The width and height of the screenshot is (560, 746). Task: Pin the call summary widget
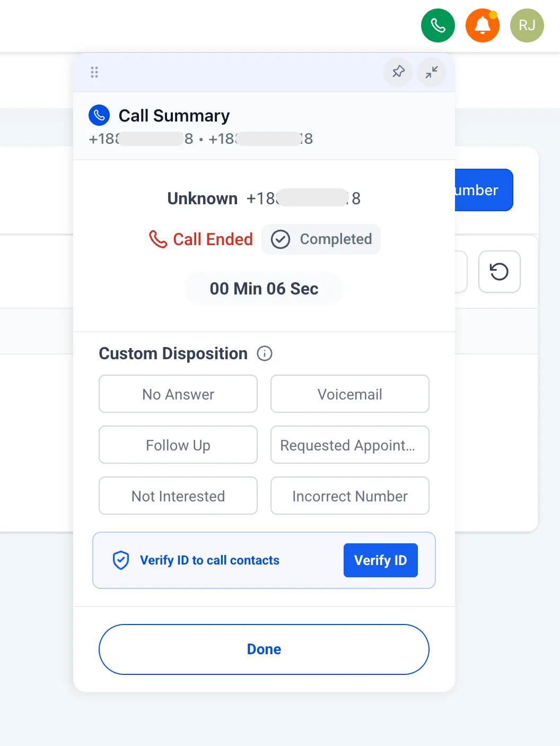coord(398,72)
